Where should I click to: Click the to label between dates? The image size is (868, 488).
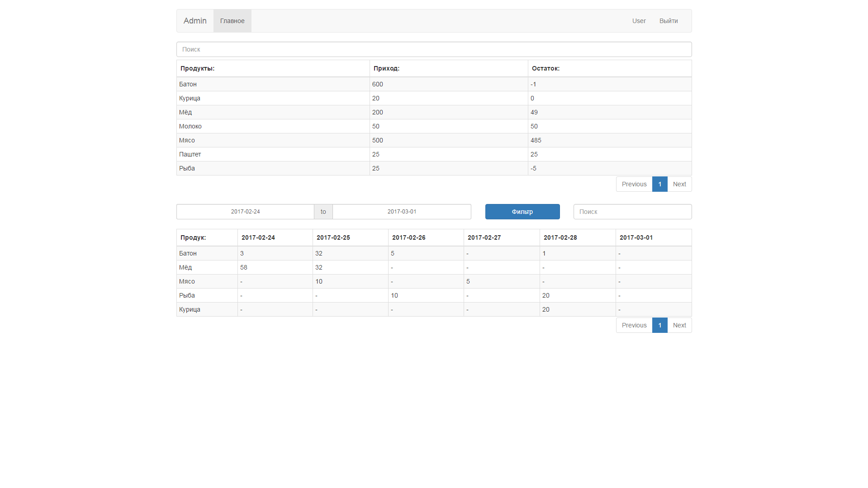tap(323, 212)
